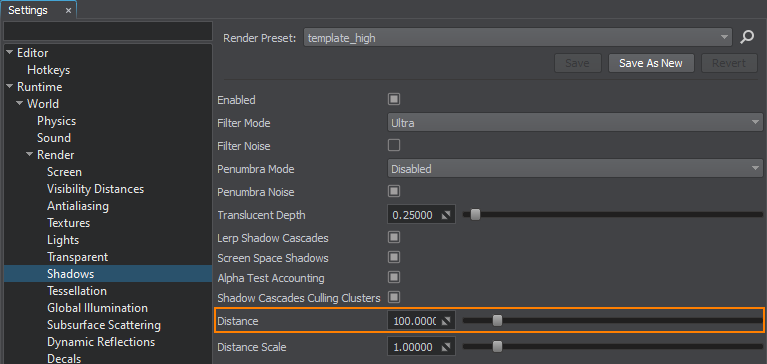The height and width of the screenshot is (364, 767).
Task: Click the drag-arrow icon in Distance field
Action: 445,321
